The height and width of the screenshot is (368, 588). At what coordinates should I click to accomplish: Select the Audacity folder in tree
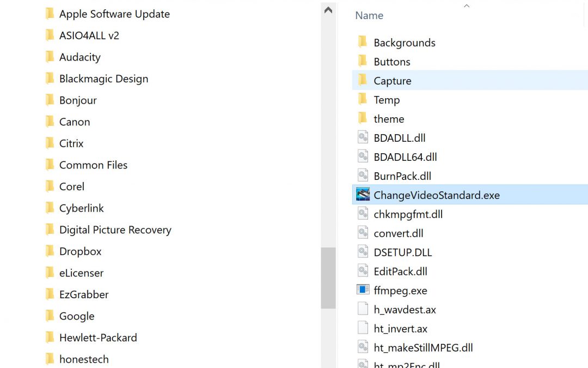click(x=79, y=57)
